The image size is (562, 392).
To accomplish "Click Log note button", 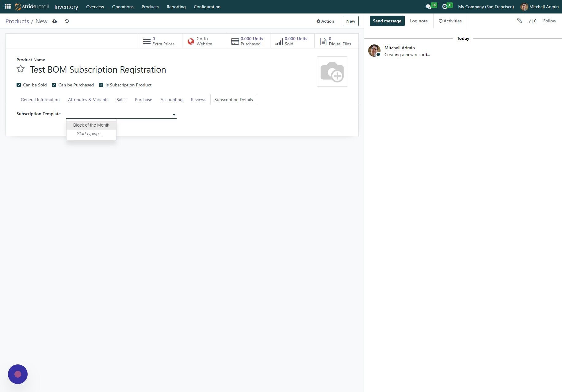I will 419,21.
